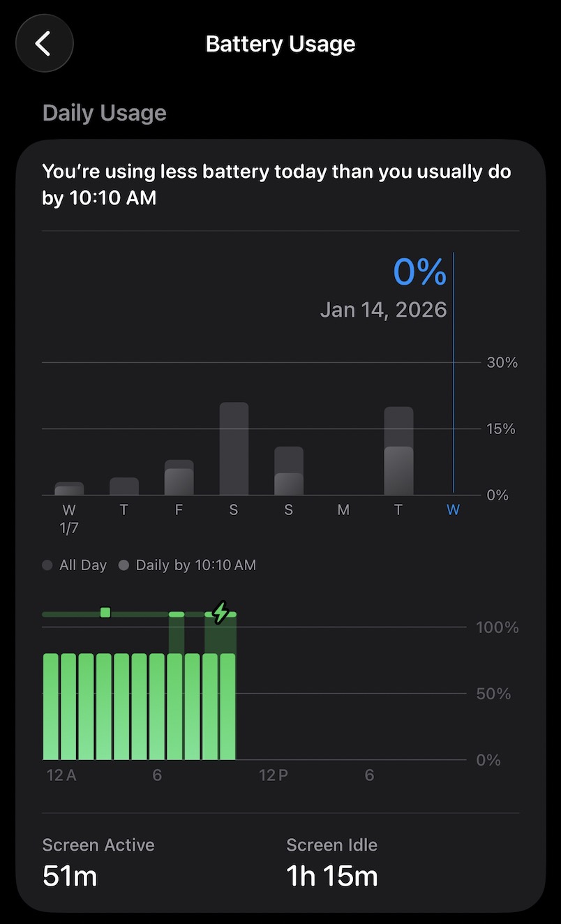The width and height of the screenshot is (561, 924).
Task: Select the tallest daily usage bar
Action: pos(234,449)
